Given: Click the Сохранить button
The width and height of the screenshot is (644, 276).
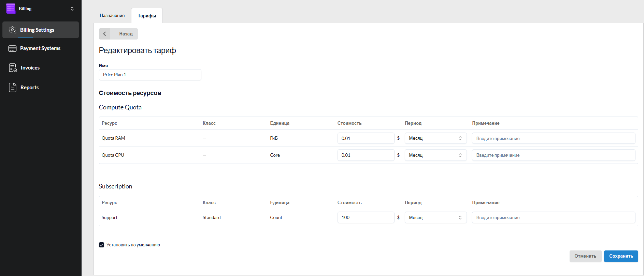Looking at the screenshot, I should (x=621, y=256).
